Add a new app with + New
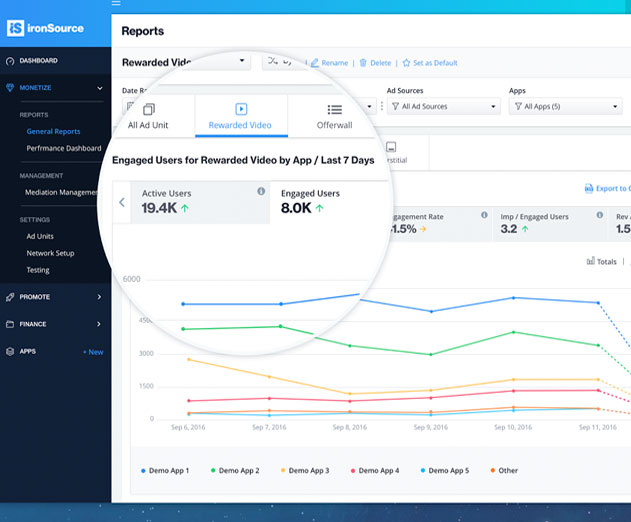631x522 pixels. tap(93, 352)
